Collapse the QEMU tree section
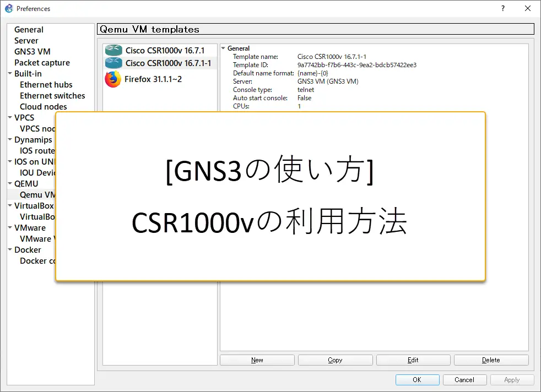The width and height of the screenshot is (541, 392). click(10, 183)
